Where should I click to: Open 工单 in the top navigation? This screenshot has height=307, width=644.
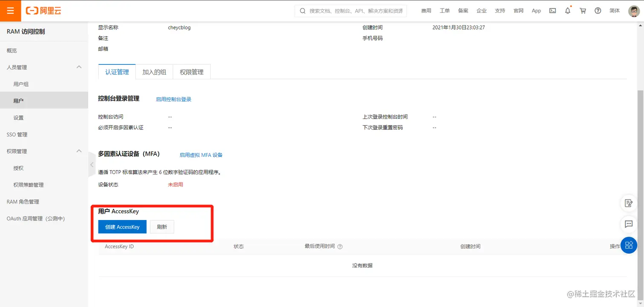pos(445,11)
